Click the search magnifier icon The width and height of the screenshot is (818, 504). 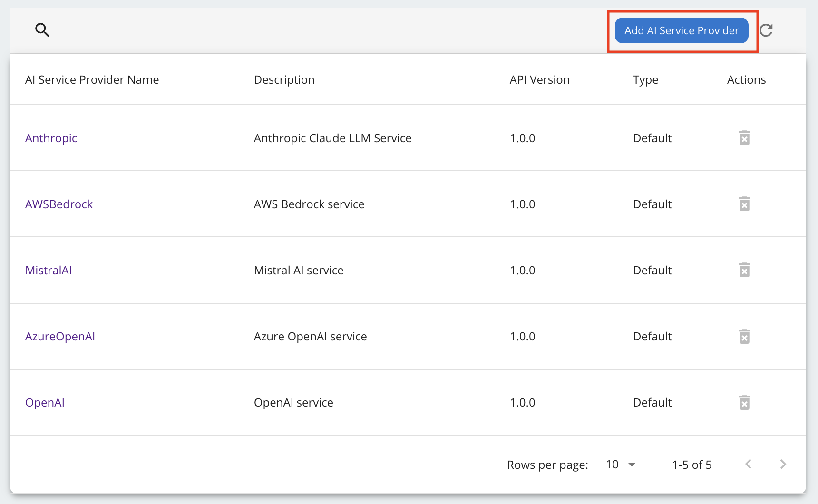pyautogui.click(x=42, y=30)
